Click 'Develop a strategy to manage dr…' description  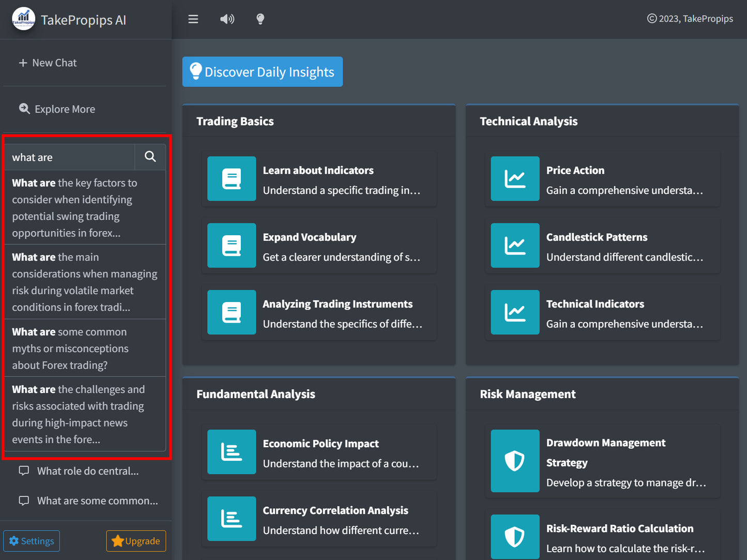tap(626, 482)
